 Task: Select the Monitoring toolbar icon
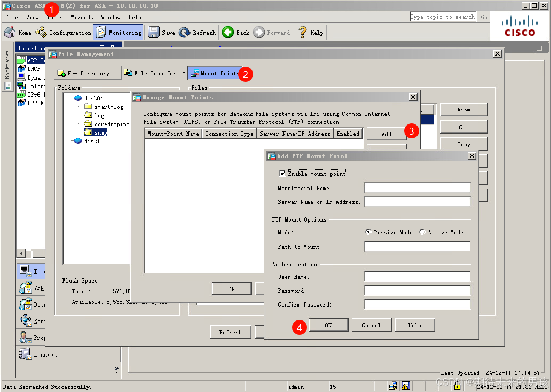click(x=101, y=33)
